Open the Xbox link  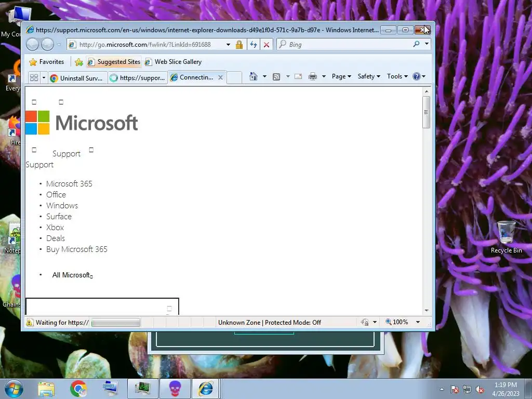tap(55, 228)
